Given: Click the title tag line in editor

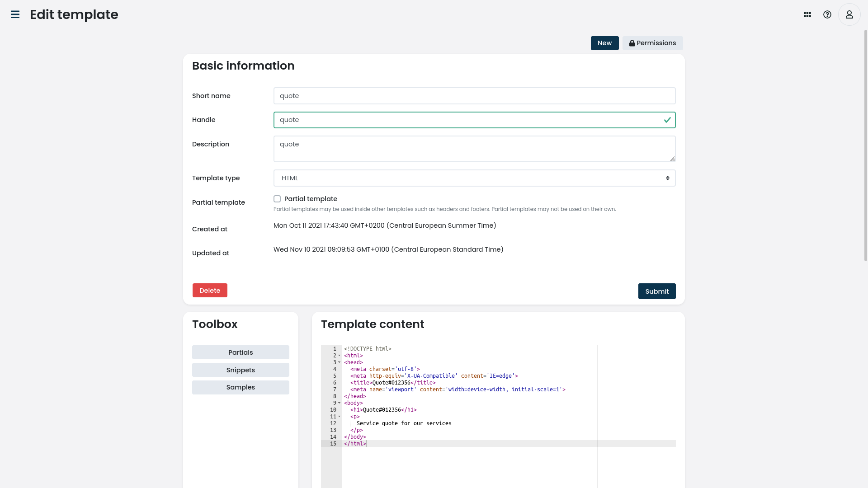Looking at the screenshot, I should click(393, 383).
